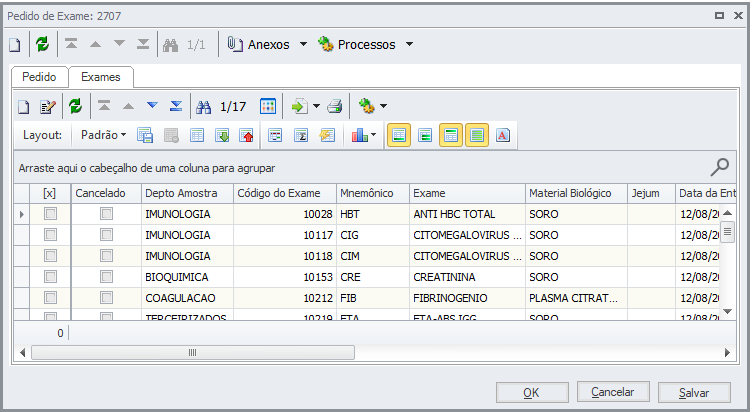Tick Cancelado for ANTI HBC TOTAL
The image size is (753, 412).
(107, 214)
